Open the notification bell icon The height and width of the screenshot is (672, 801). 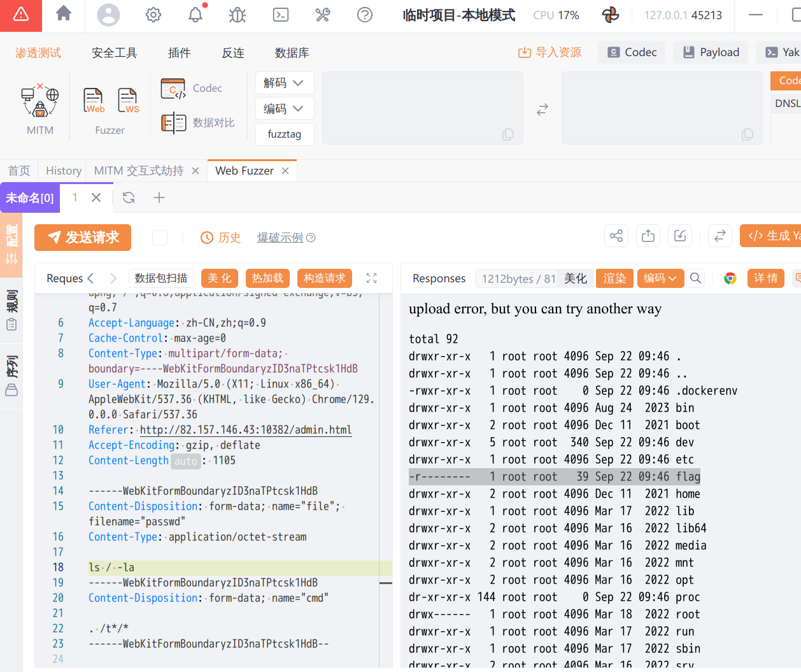(196, 14)
